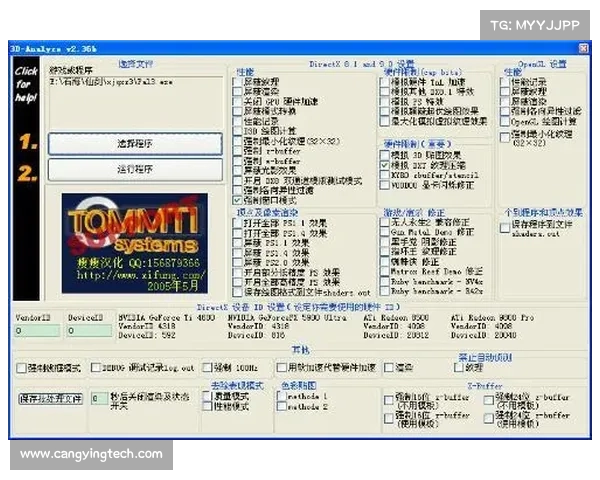Disable the checked 强制窗口模式 checkbox
Screen dimensions: 600x480
pos(236,200)
